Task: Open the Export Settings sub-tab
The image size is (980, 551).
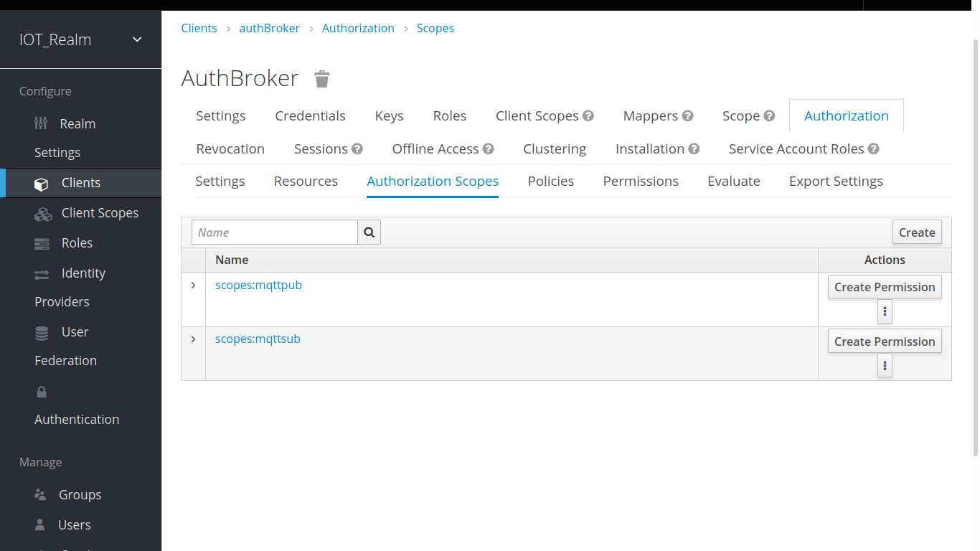Action: (x=836, y=181)
